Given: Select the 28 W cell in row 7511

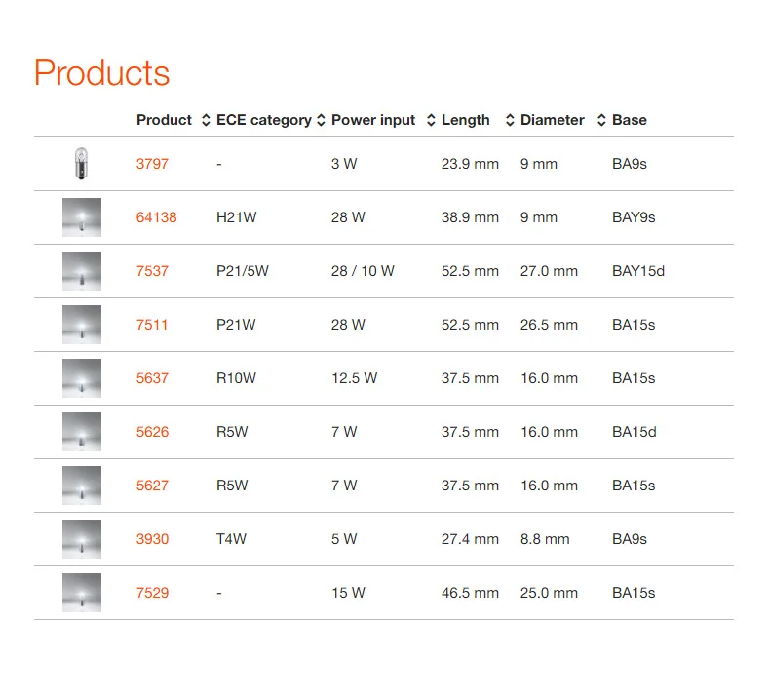Looking at the screenshot, I should 348,325.
